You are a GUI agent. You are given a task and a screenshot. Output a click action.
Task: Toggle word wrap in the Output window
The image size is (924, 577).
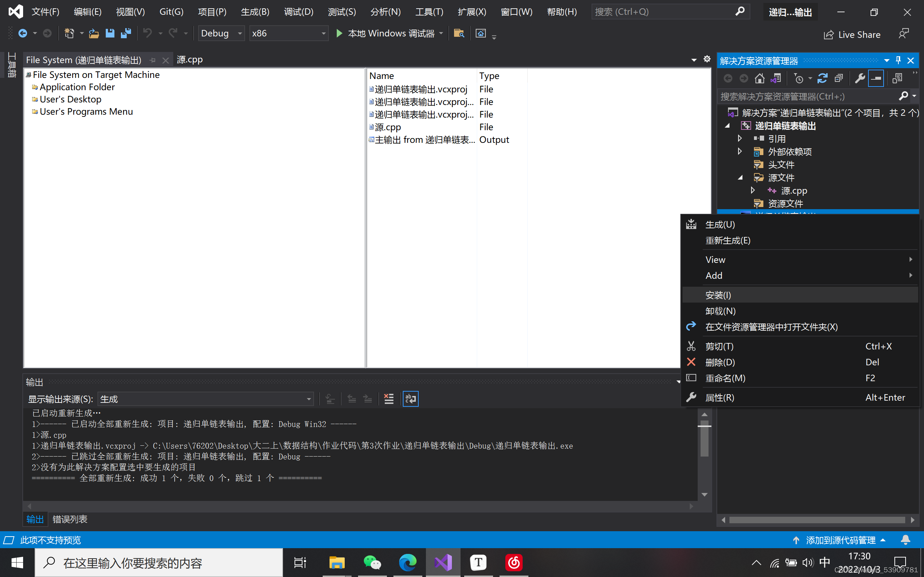click(x=410, y=399)
